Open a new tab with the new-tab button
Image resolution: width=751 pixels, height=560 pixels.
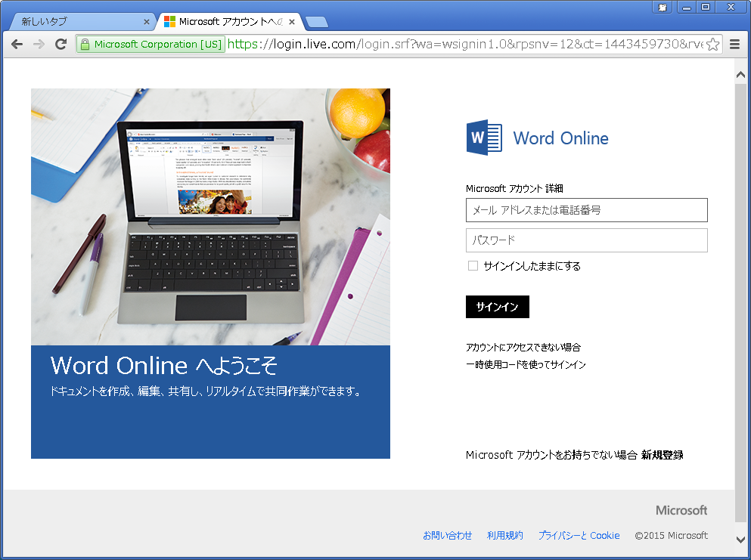(317, 21)
